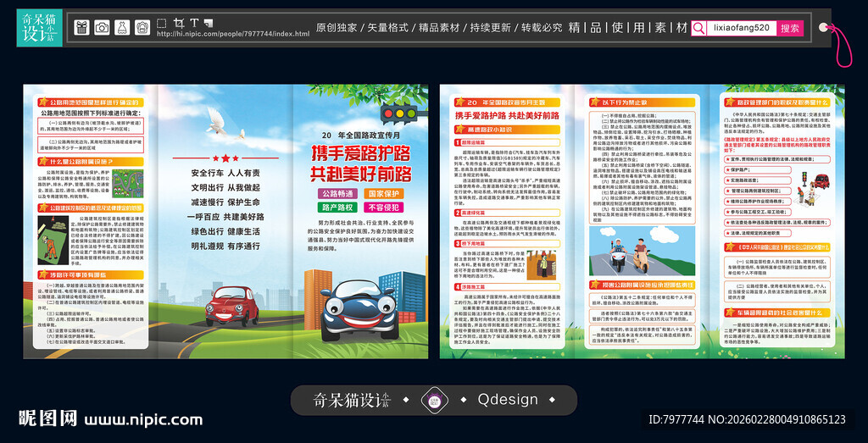
Task: Click the 矢量格式 text in the top bar
Action: tap(387, 27)
